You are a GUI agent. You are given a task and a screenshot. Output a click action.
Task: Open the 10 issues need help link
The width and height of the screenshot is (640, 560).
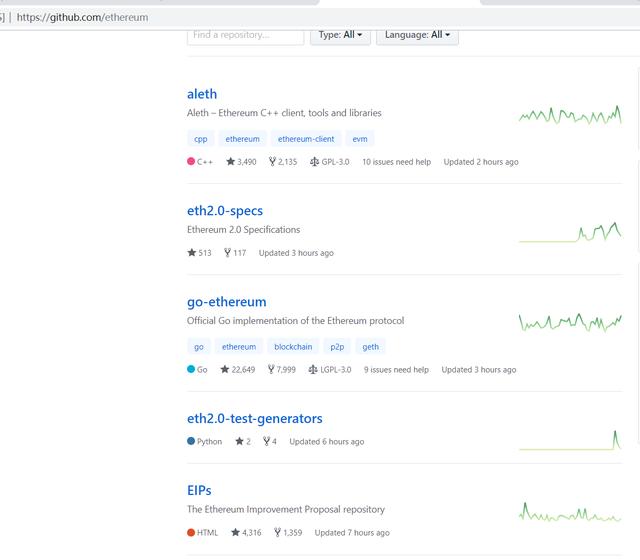coord(396,162)
